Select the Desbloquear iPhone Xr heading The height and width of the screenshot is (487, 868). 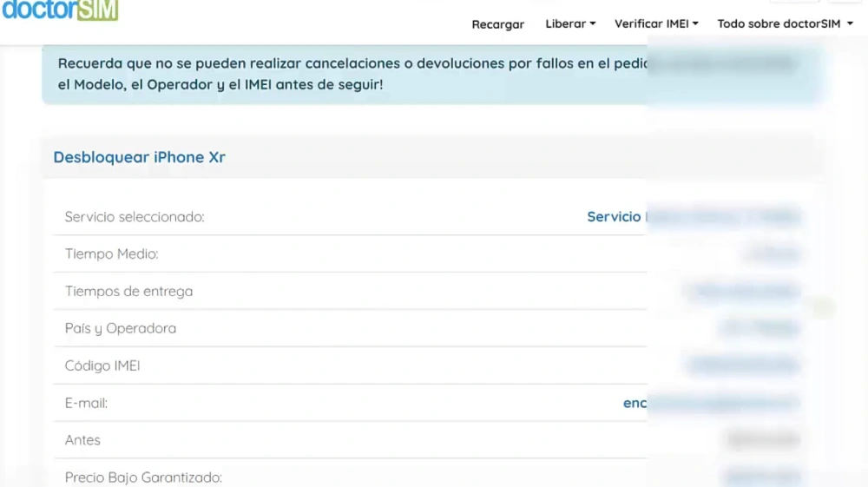(139, 157)
